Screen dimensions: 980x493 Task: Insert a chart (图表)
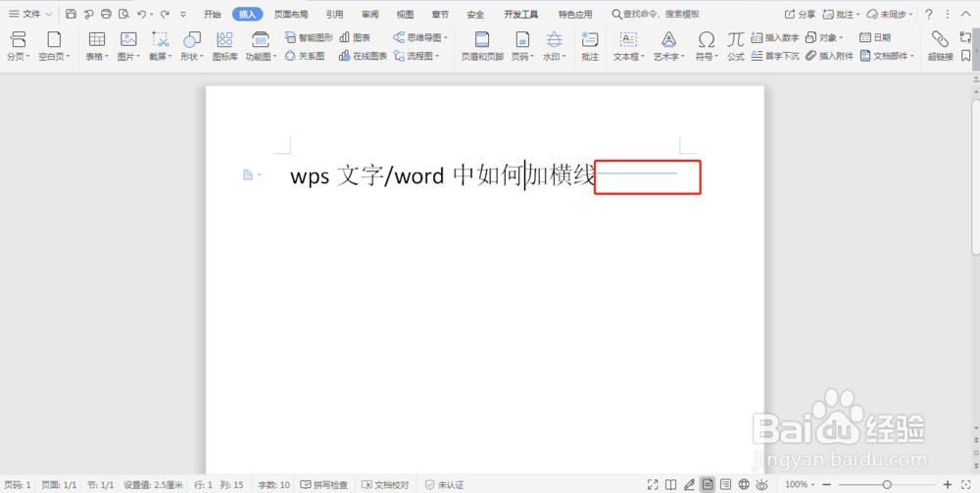[355, 37]
